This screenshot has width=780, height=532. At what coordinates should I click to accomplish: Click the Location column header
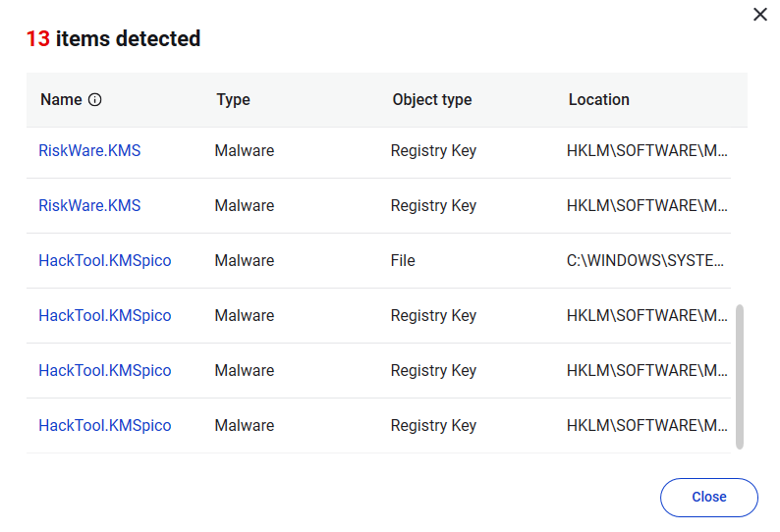pos(598,99)
